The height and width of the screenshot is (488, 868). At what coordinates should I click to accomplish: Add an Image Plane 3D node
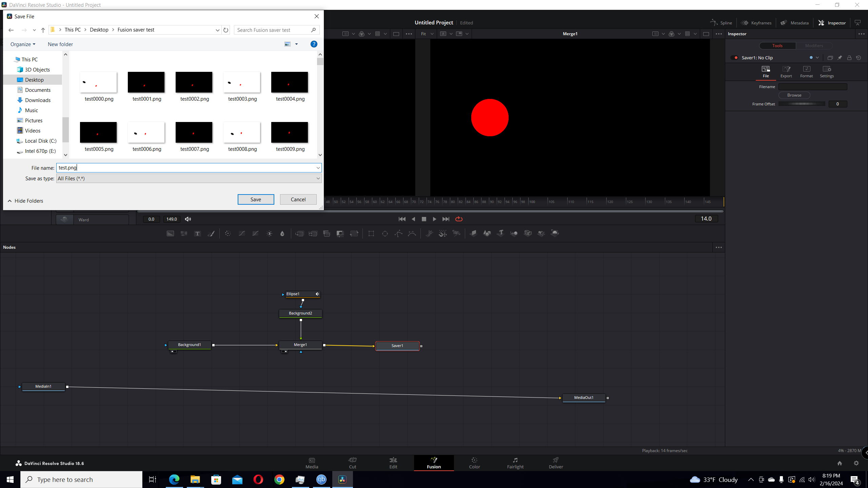coord(473,233)
